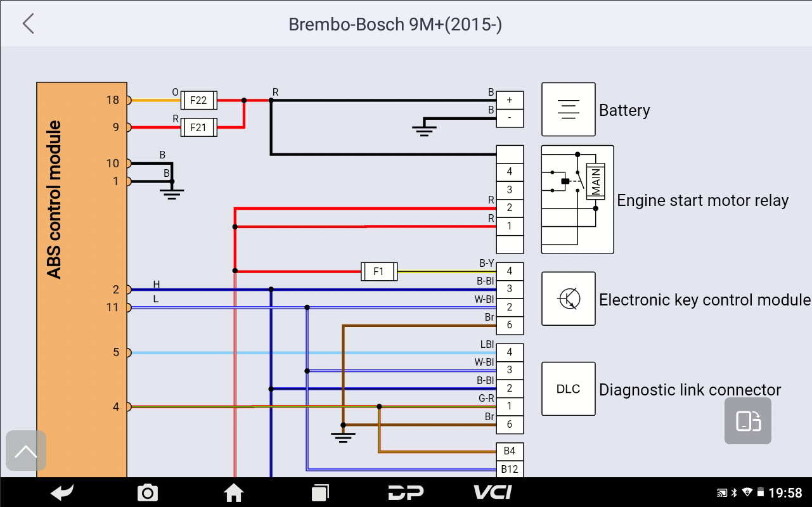812x507 pixels.
Task: Tap the clock showing 19:58
Action: click(785, 493)
